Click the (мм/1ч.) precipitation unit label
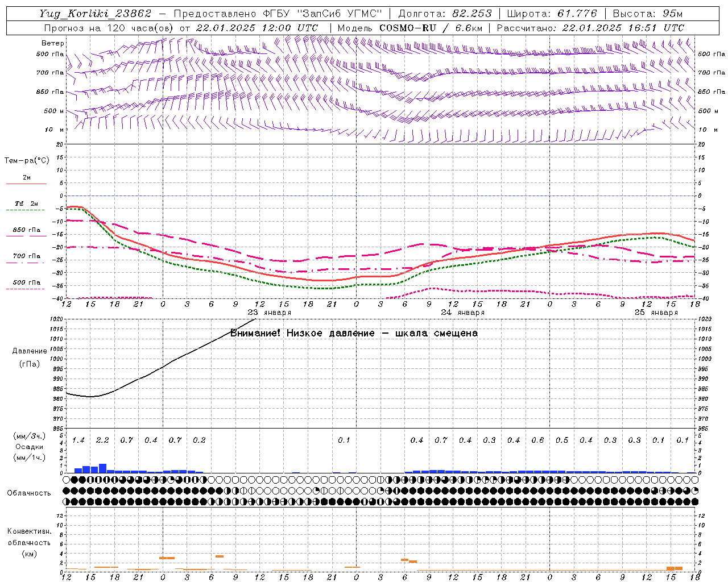 [x=29, y=458]
